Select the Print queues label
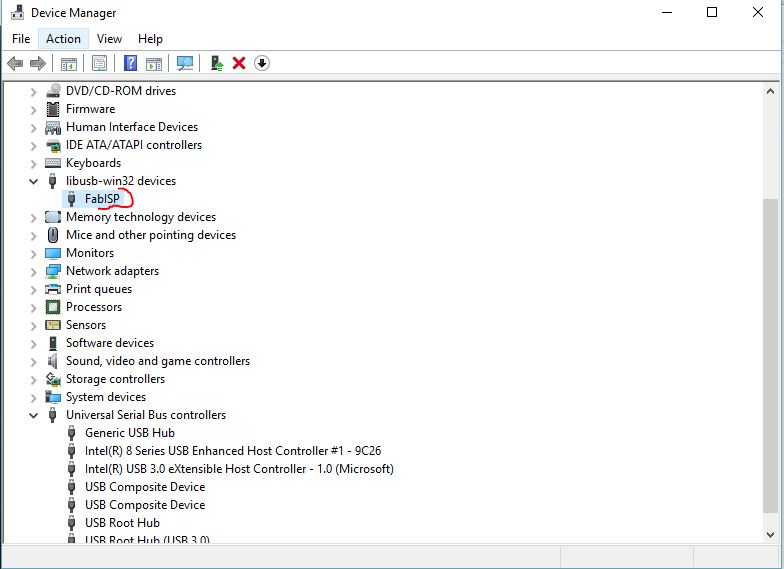 (x=99, y=289)
